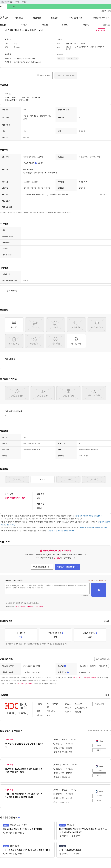Click 새창보기 for 쿠팡 서흥1센터 posting

pos(99,800)
